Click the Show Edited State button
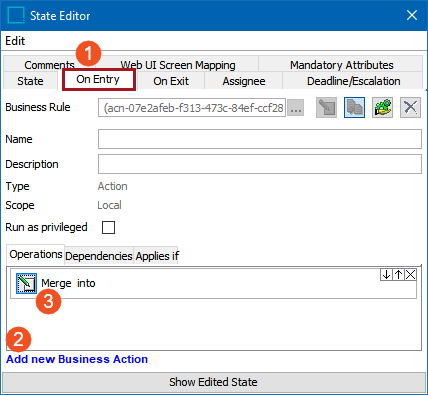 tap(213, 382)
